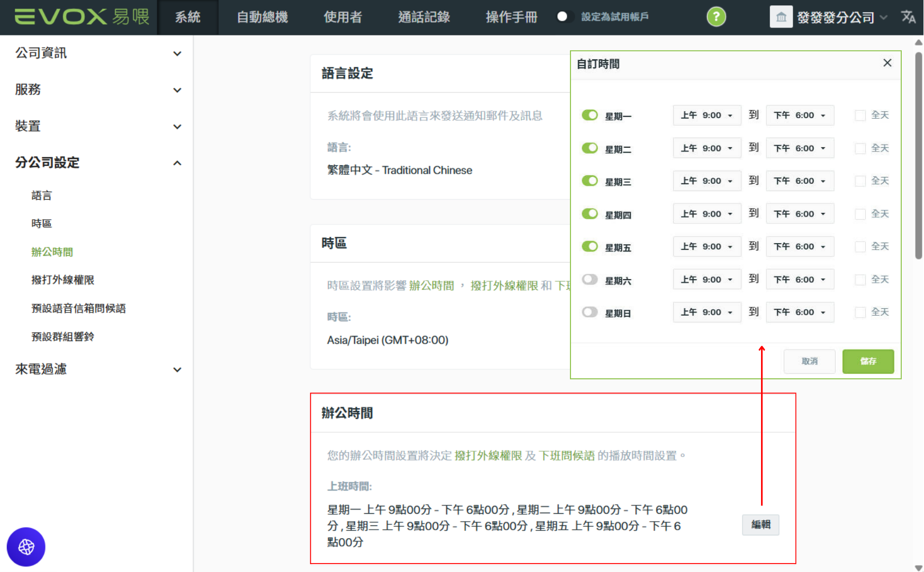This screenshot has height=572, width=924.
Task: Enable the 星期日 toggle
Action: pos(590,312)
